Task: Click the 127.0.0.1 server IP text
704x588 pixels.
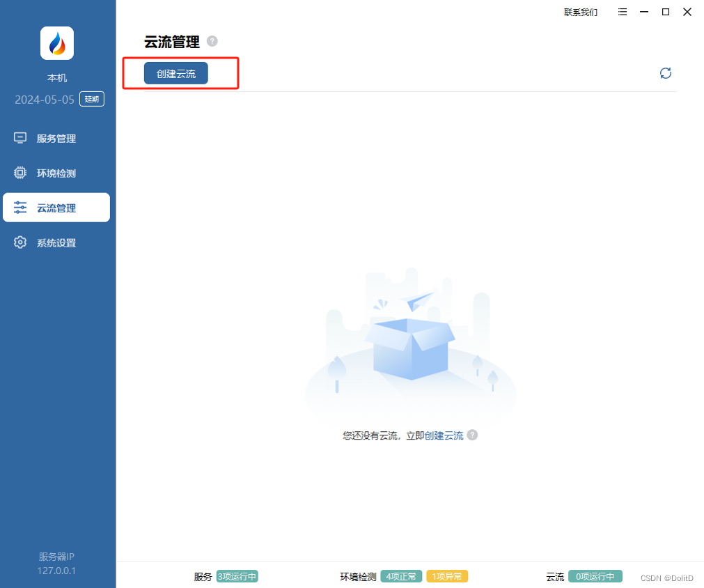Action: coord(56,571)
